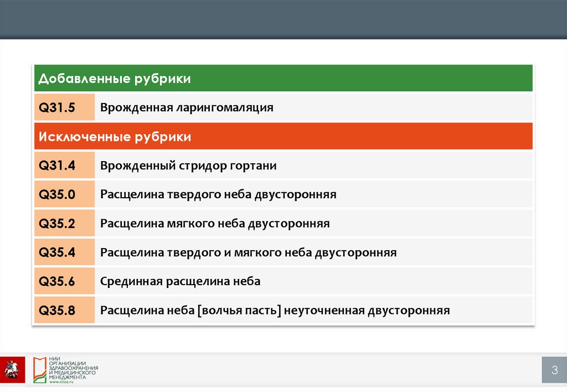This screenshot has width=567, height=392.
Task: Click the dark gray slide title bar
Action: coord(283,19)
